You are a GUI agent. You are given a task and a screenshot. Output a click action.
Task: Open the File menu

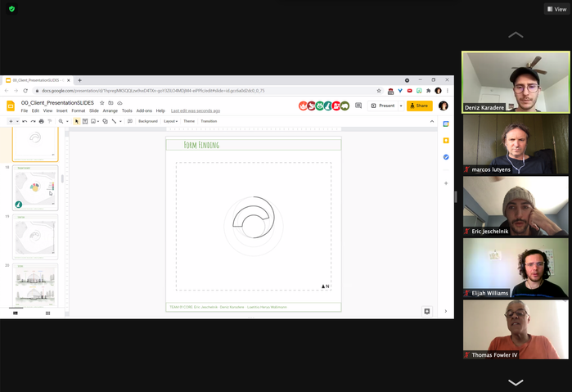(24, 110)
